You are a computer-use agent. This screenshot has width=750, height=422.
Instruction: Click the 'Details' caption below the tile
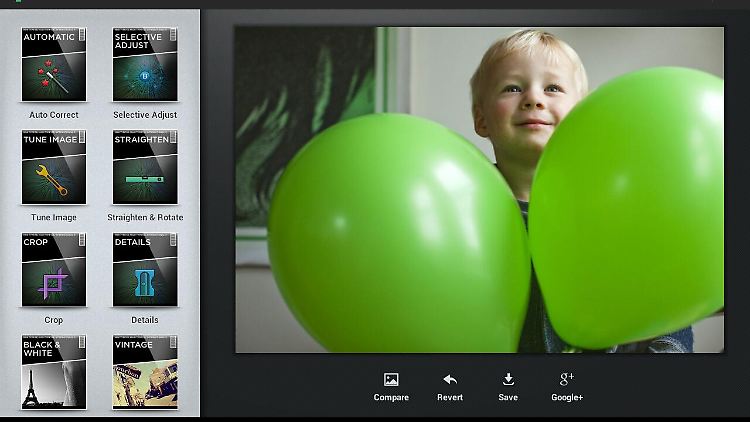tap(145, 320)
